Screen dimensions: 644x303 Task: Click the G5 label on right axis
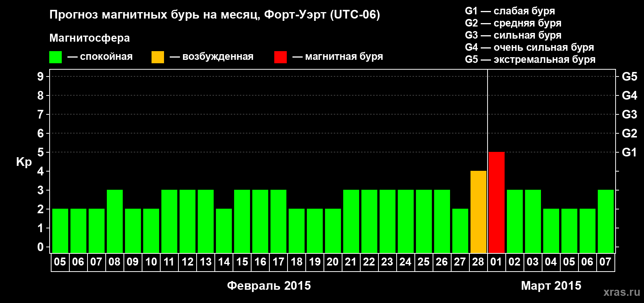[630, 77]
